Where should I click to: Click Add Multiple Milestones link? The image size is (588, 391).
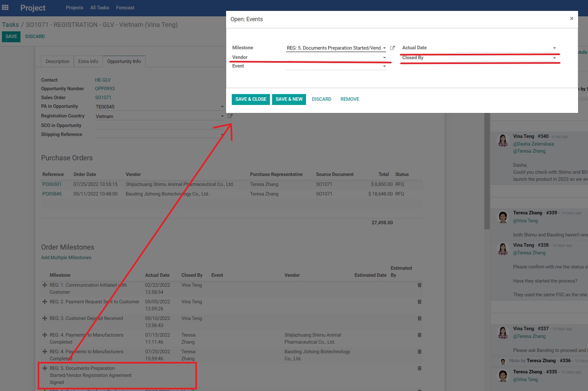tap(66, 258)
